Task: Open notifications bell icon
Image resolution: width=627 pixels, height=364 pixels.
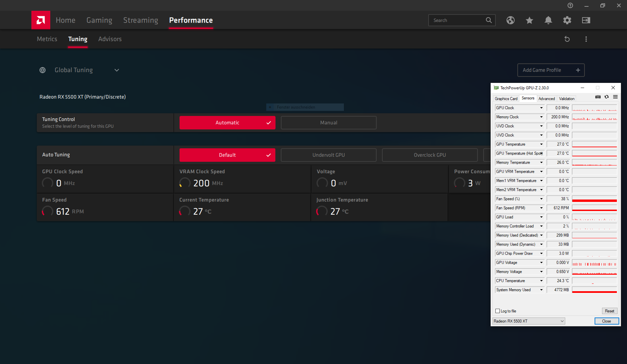Action: click(548, 20)
